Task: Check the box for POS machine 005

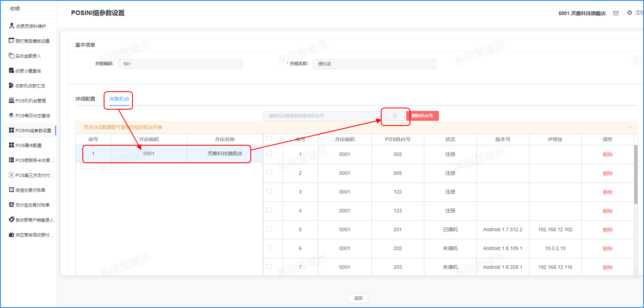Action: [269, 172]
